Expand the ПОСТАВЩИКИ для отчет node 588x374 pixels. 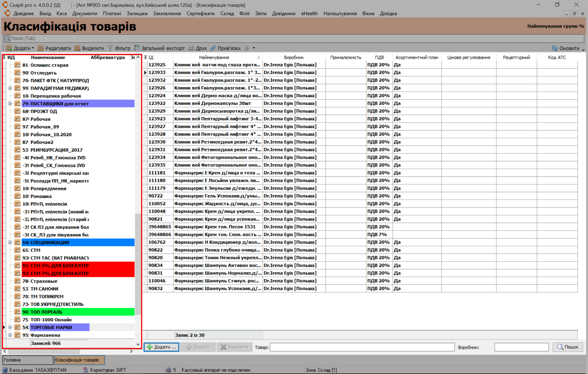pos(10,104)
